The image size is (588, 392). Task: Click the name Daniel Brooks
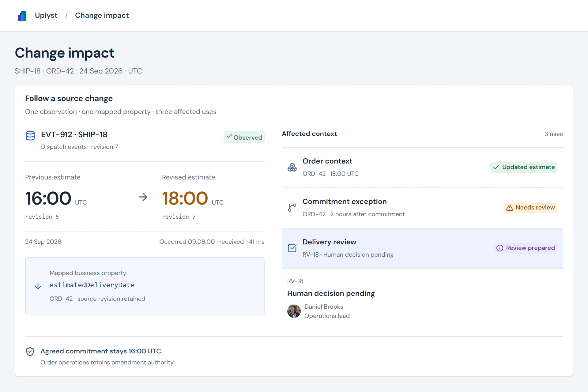(x=324, y=307)
